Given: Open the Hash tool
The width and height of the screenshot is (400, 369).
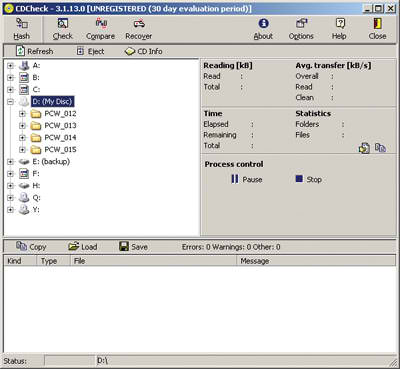Looking at the screenshot, I should click(22, 29).
